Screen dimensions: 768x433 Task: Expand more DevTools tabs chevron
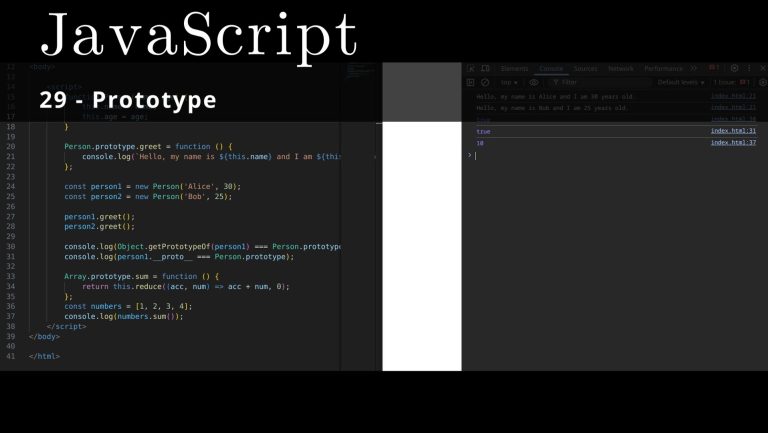tap(694, 69)
